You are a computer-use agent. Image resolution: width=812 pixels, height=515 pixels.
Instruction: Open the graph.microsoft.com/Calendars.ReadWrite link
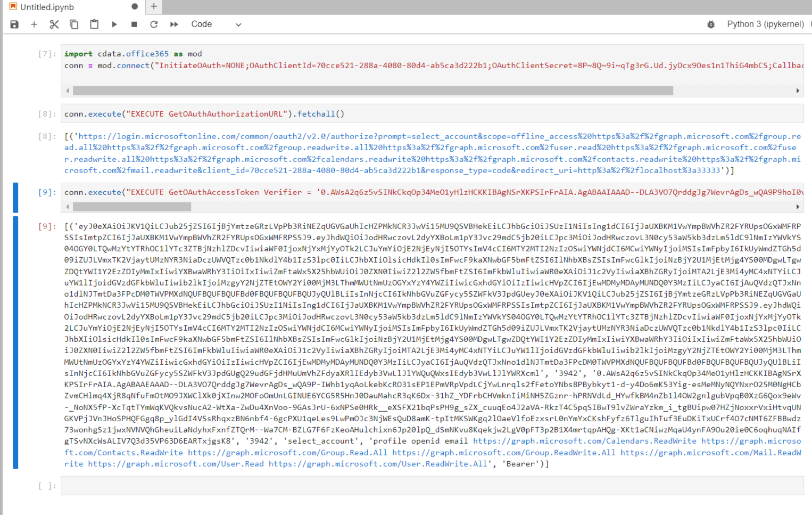585,441
